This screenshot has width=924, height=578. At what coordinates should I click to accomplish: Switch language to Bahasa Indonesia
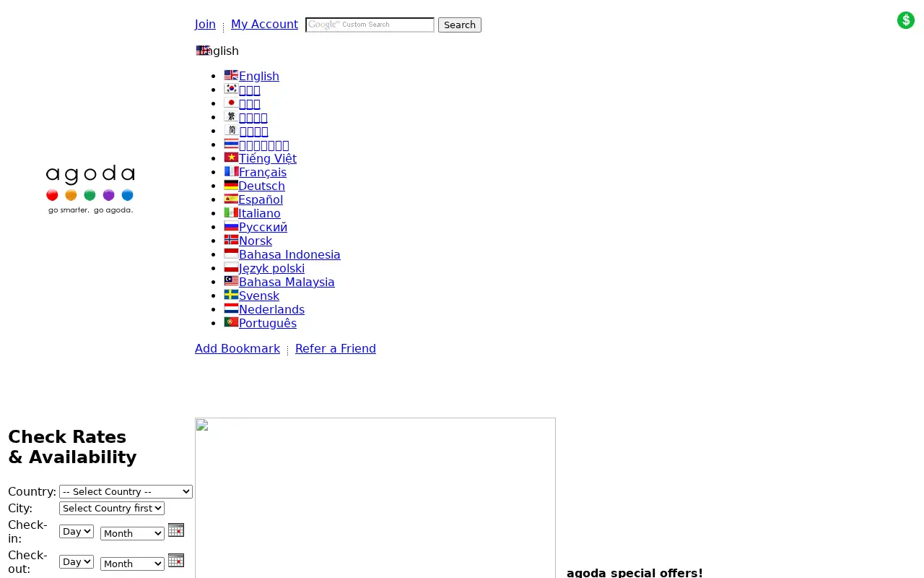(x=289, y=254)
